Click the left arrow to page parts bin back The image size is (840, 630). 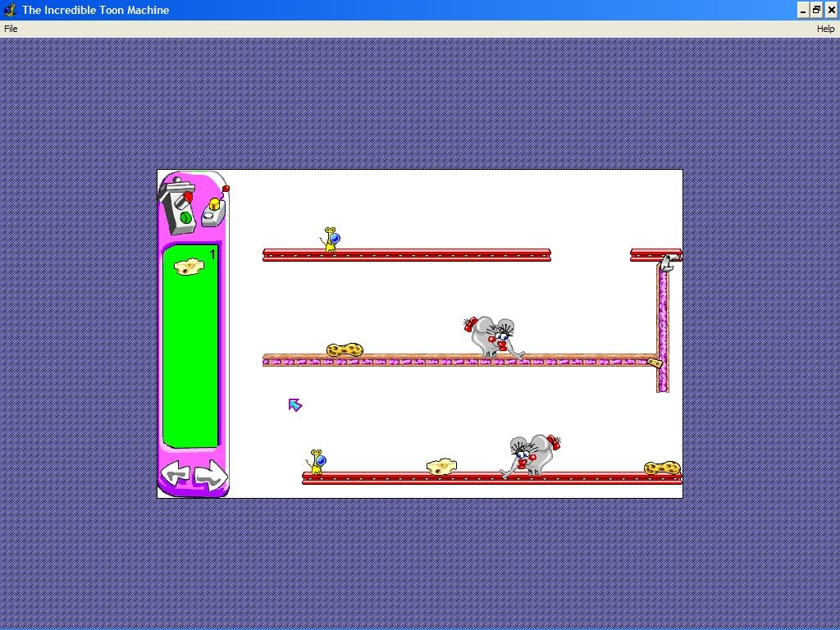tap(176, 473)
